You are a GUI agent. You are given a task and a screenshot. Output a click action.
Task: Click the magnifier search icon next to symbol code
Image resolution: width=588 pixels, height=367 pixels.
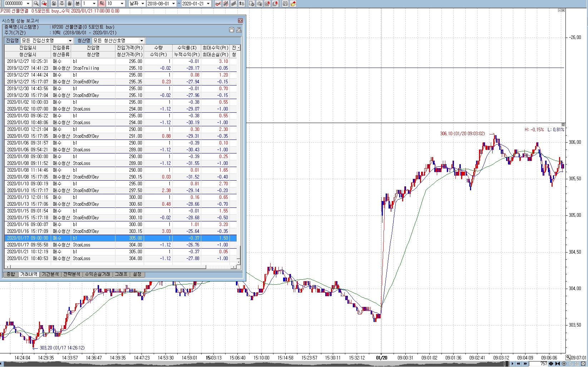[x=36, y=4]
